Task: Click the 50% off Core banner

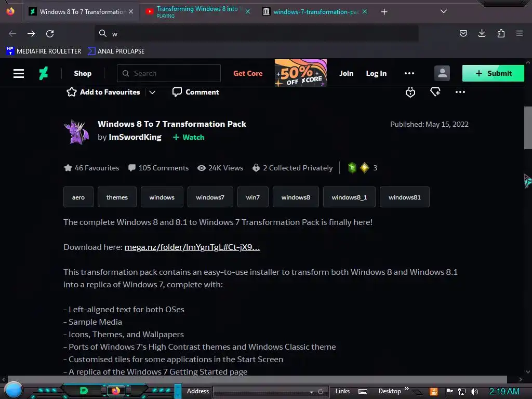Action: pyautogui.click(x=301, y=73)
